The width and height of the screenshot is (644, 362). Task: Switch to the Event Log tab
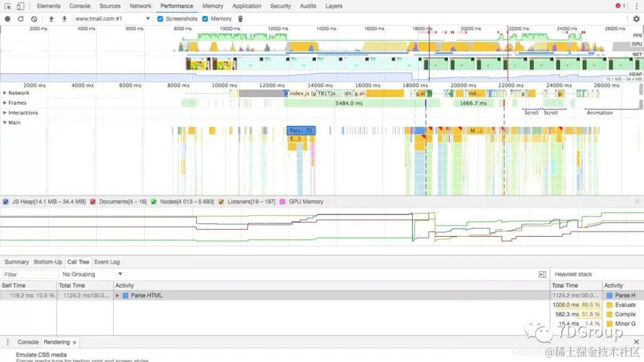(x=107, y=262)
